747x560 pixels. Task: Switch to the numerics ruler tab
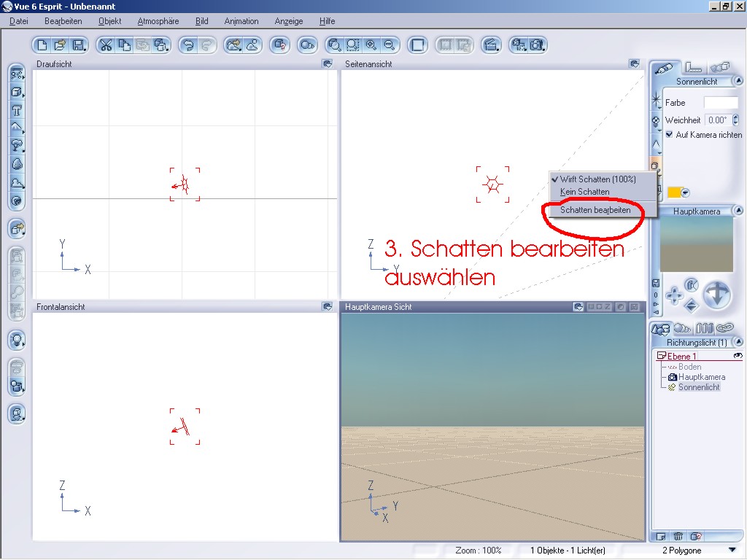click(x=693, y=68)
